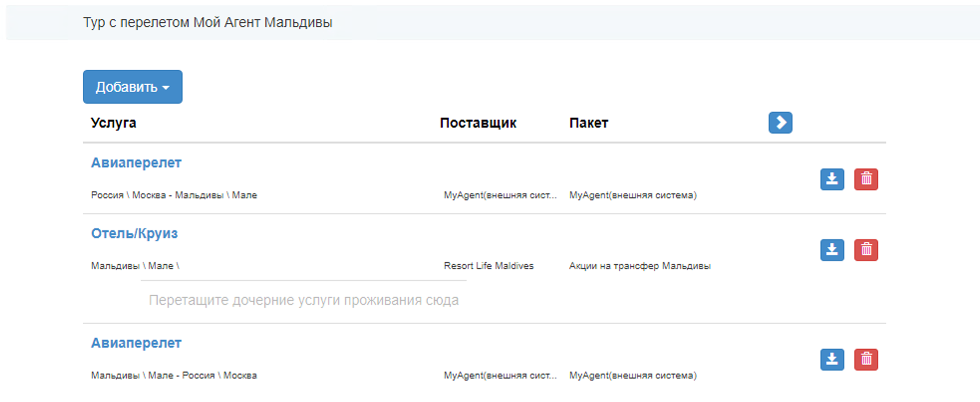The width and height of the screenshot is (980, 402).
Task: Click the child accommodation services drop area
Action: 303,300
